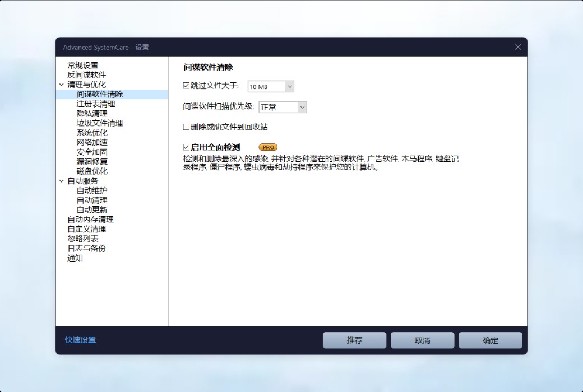
Task: Select 反间谍软件 in the settings tree
Action: [x=87, y=75]
